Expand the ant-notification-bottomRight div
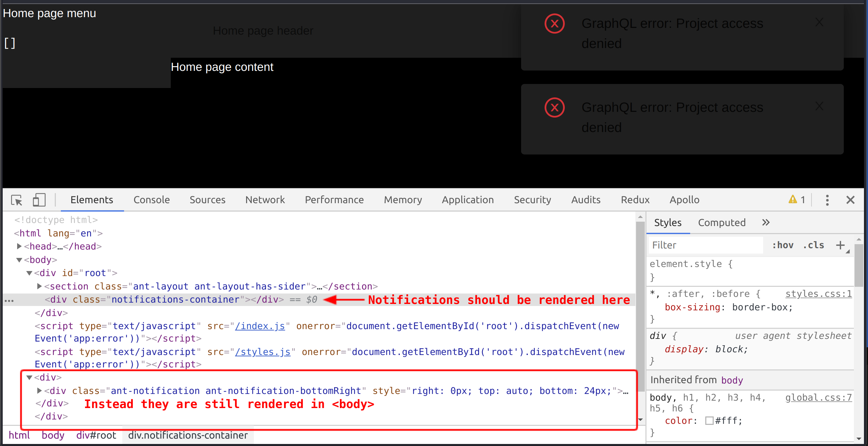The image size is (868, 446). (39, 391)
